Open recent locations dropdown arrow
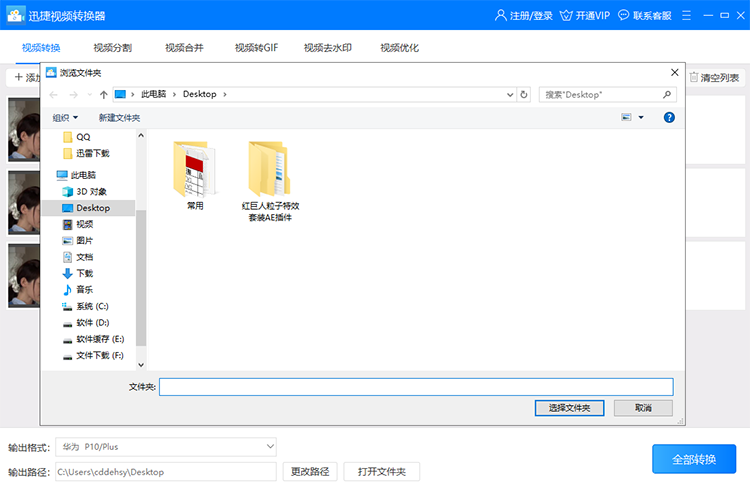 click(x=89, y=95)
